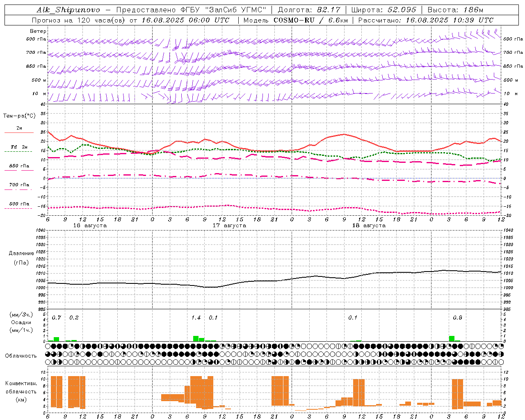Click the station name Alk_Shipunovo in header

(x=68, y=10)
